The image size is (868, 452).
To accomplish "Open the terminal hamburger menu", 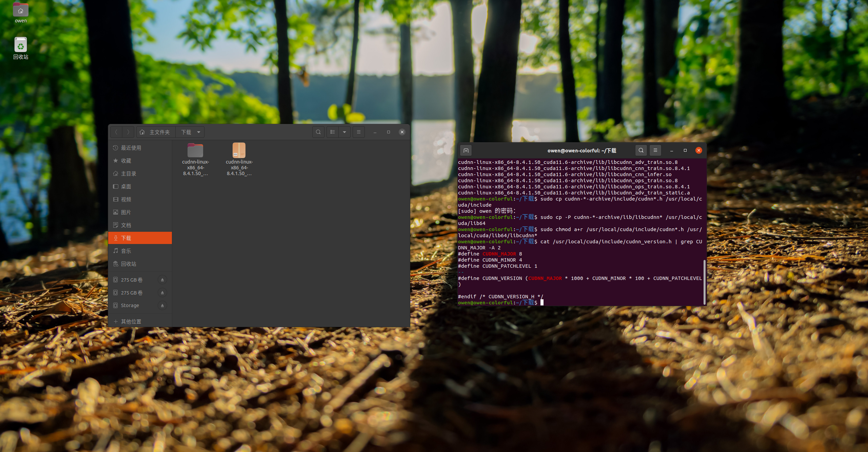I will (x=655, y=150).
